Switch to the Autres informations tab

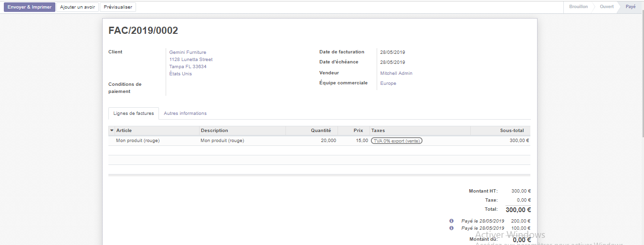(x=185, y=113)
